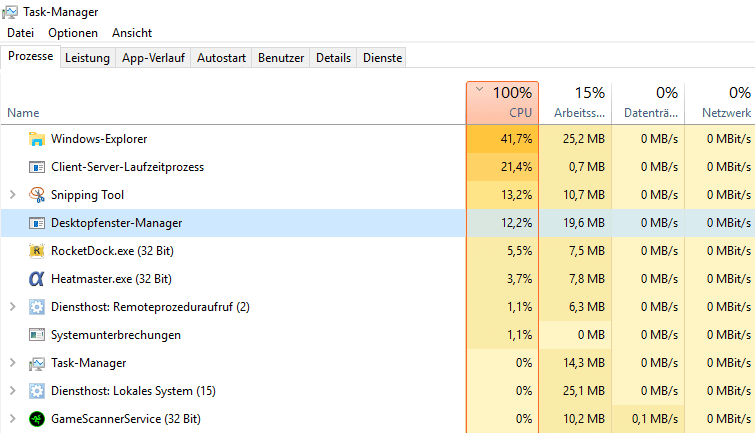The height and width of the screenshot is (433, 755).
Task: Click the GameScannerService green icon
Action: [x=37, y=419]
